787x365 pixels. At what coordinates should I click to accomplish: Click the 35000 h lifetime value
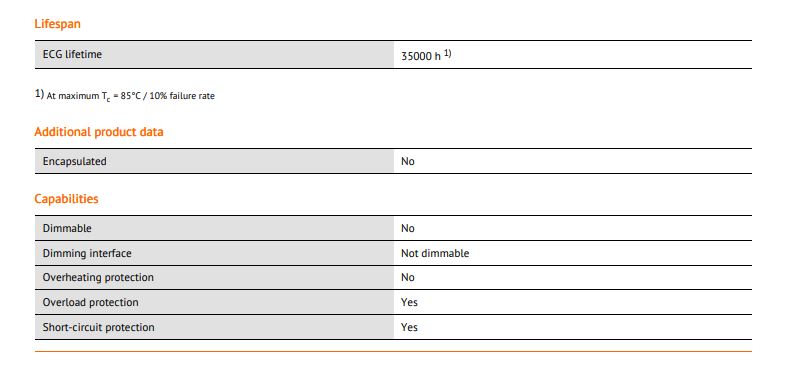[x=421, y=56]
